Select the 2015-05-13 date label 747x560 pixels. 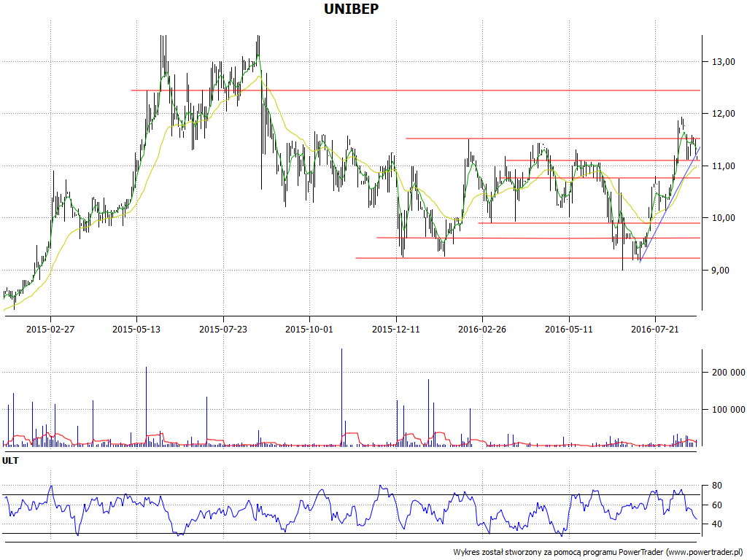pyautogui.click(x=136, y=329)
